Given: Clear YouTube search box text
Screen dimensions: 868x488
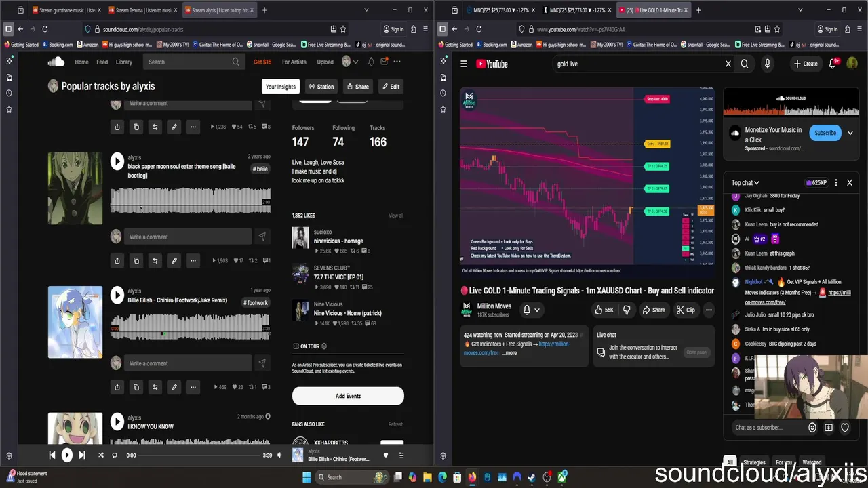Looking at the screenshot, I should pos(728,64).
